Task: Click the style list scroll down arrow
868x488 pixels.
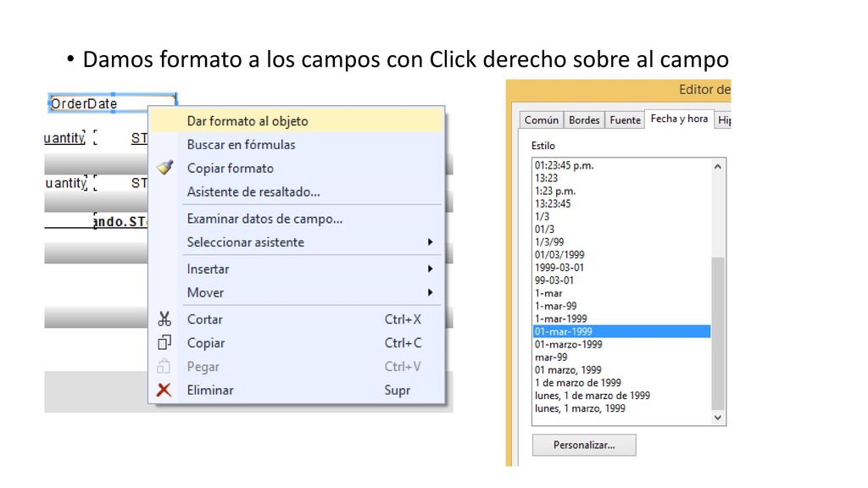Action: 718,418
